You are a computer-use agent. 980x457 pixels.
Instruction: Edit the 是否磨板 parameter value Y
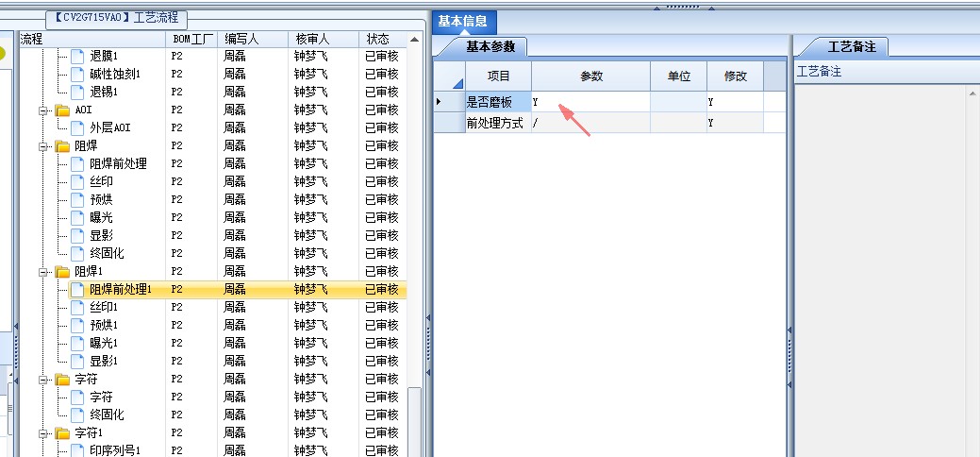(x=591, y=102)
